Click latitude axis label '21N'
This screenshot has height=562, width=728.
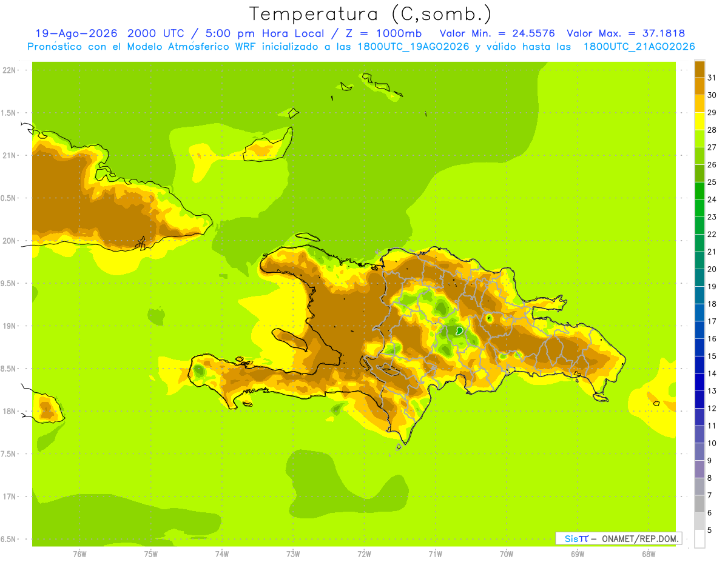point(10,156)
